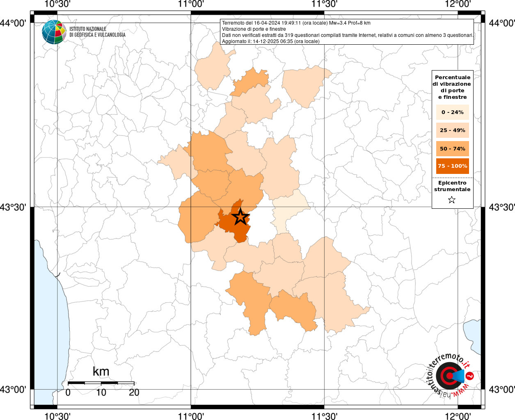Image resolution: width=515 pixels, height=420 pixels.
Task: Select the 25 - 49% legend swatch
Action: coord(453,130)
